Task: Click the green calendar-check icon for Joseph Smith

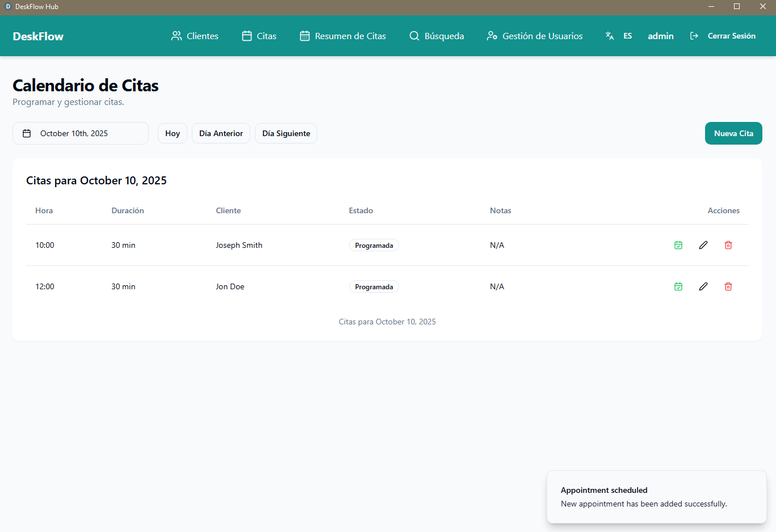Action: tap(678, 245)
